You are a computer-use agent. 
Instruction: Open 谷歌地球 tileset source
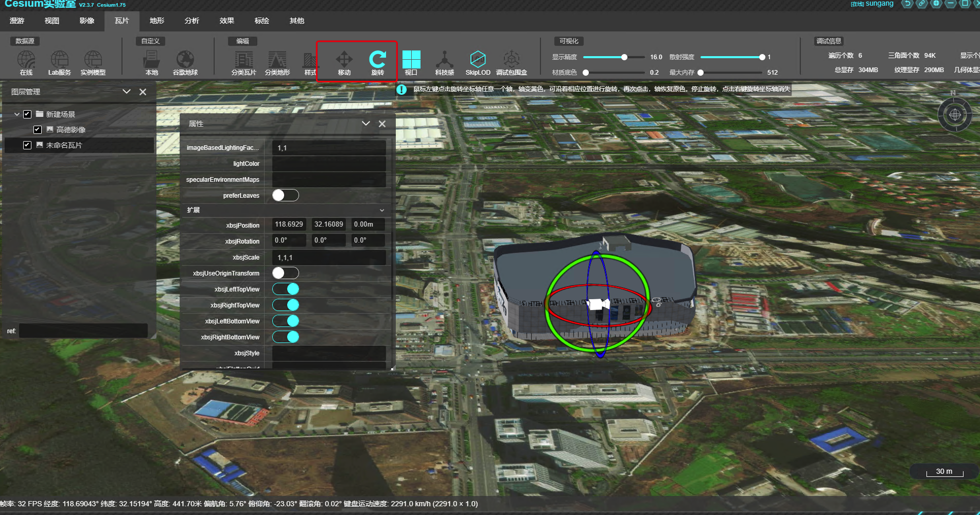click(185, 62)
